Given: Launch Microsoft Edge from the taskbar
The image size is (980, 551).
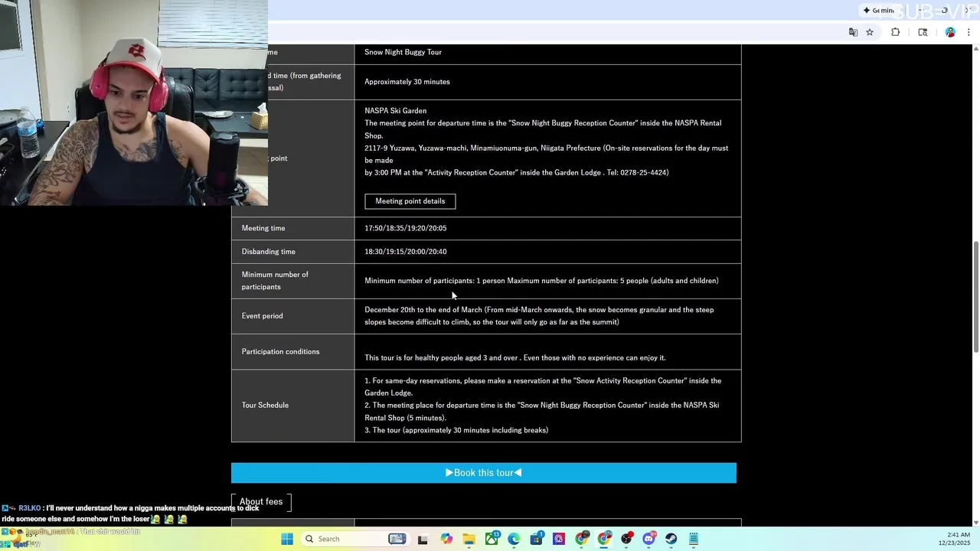Looking at the screenshot, I should pyautogui.click(x=514, y=539).
